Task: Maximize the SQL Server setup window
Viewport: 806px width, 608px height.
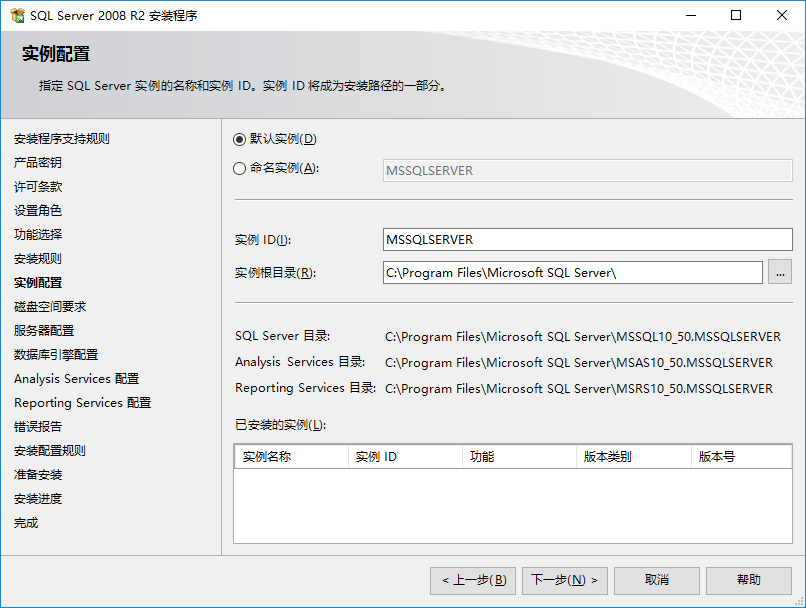Action: point(736,15)
